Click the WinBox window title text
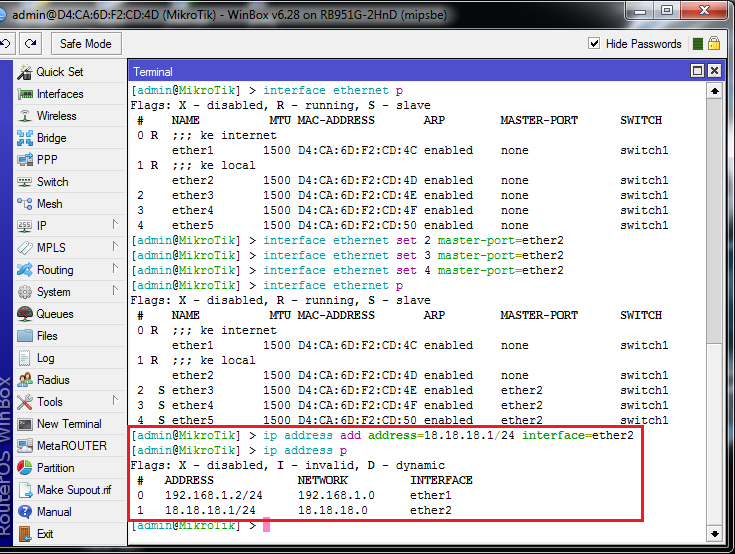The image size is (735, 554). [x=230, y=15]
